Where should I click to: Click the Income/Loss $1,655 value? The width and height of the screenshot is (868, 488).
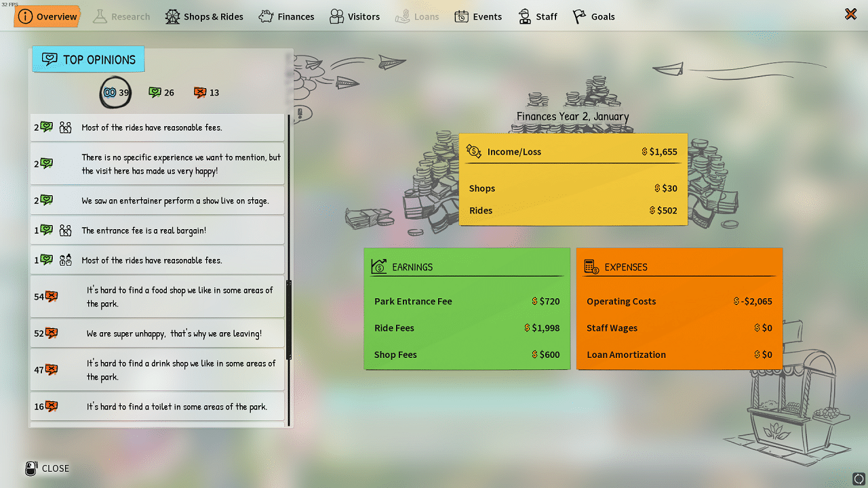(660, 152)
